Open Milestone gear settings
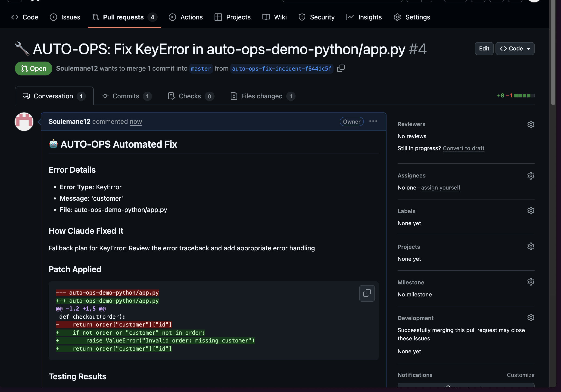Viewport: 561px width, 392px height. [530, 282]
